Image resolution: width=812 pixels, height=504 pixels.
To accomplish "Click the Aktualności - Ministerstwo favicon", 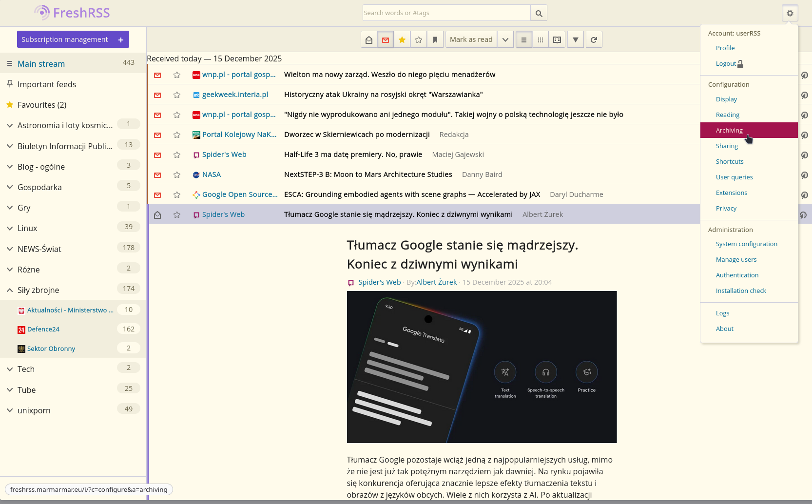I will point(21,310).
